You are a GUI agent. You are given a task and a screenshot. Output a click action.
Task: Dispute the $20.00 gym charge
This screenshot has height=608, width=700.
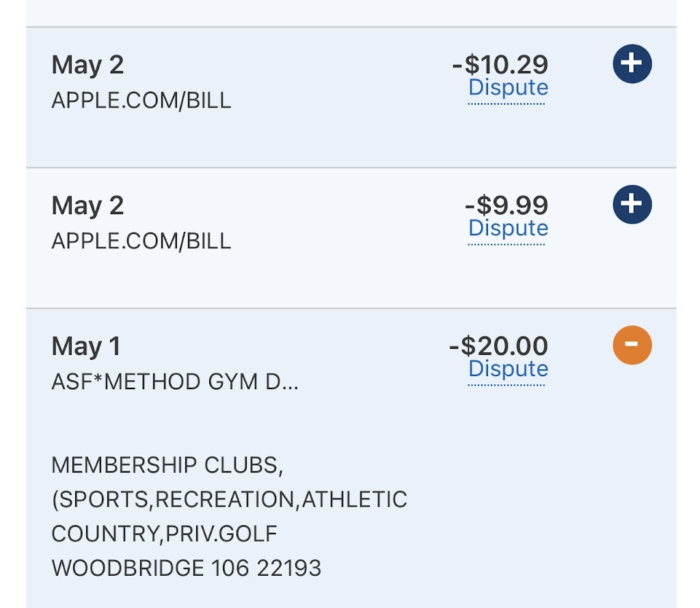(x=508, y=370)
